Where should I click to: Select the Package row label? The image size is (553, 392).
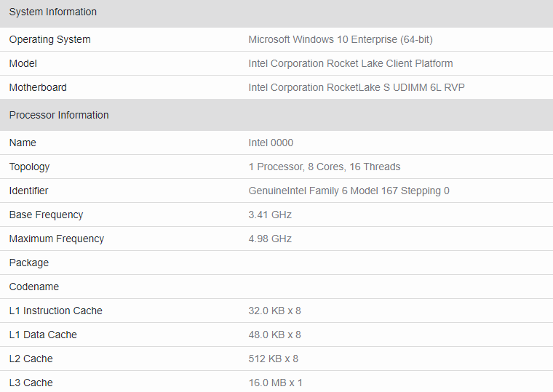(x=29, y=263)
